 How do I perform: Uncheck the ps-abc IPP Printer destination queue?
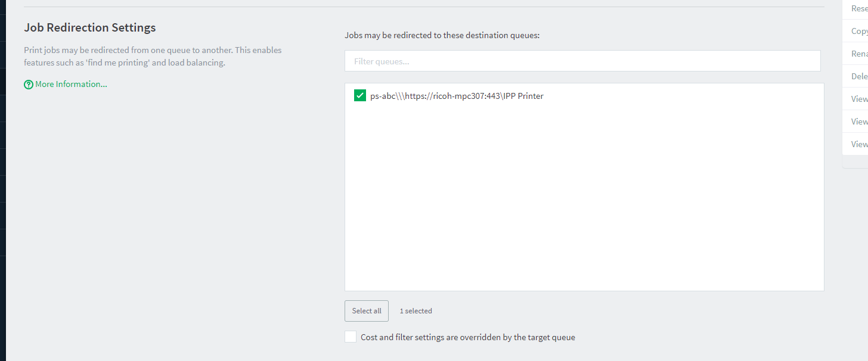coord(359,95)
